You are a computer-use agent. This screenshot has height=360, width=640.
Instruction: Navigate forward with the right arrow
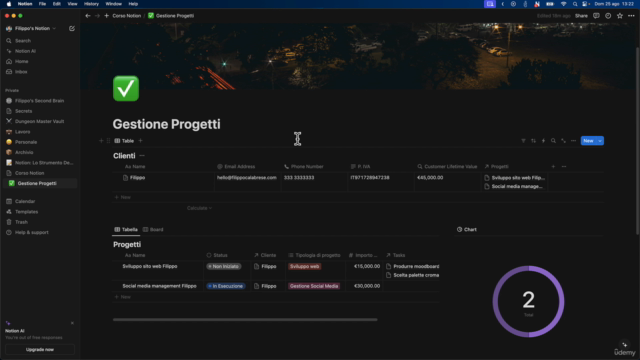point(97,16)
